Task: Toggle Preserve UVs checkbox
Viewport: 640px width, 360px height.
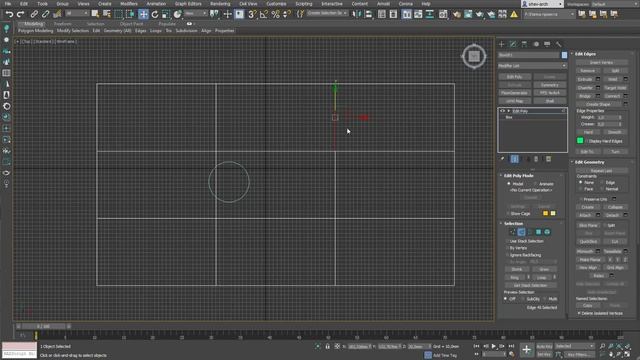Action: click(580, 199)
